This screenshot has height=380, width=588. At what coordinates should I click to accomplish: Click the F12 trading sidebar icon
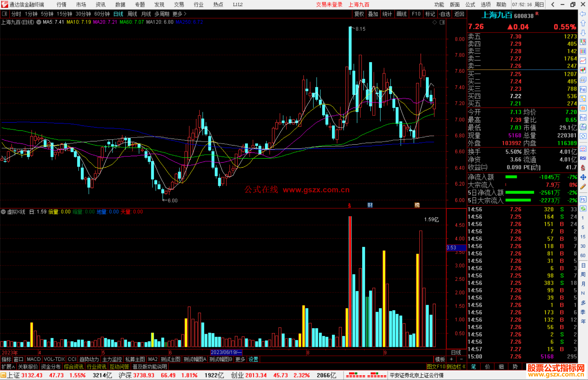(583, 118)
